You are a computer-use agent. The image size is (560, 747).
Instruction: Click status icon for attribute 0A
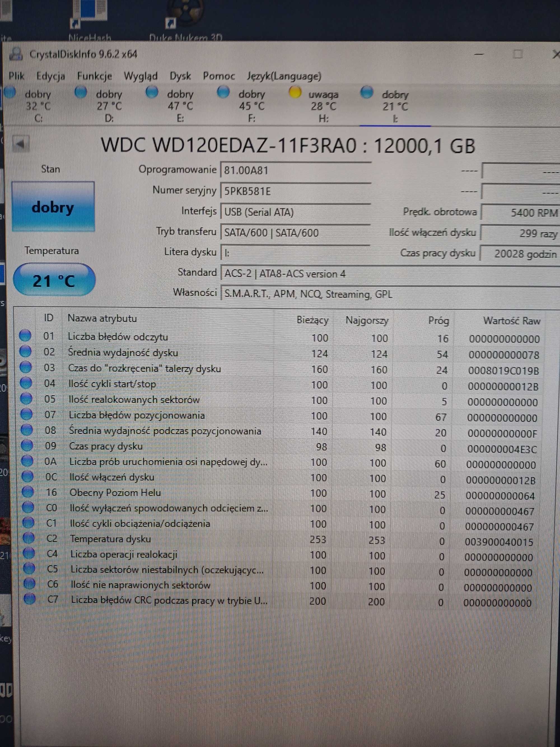point(27,461)
